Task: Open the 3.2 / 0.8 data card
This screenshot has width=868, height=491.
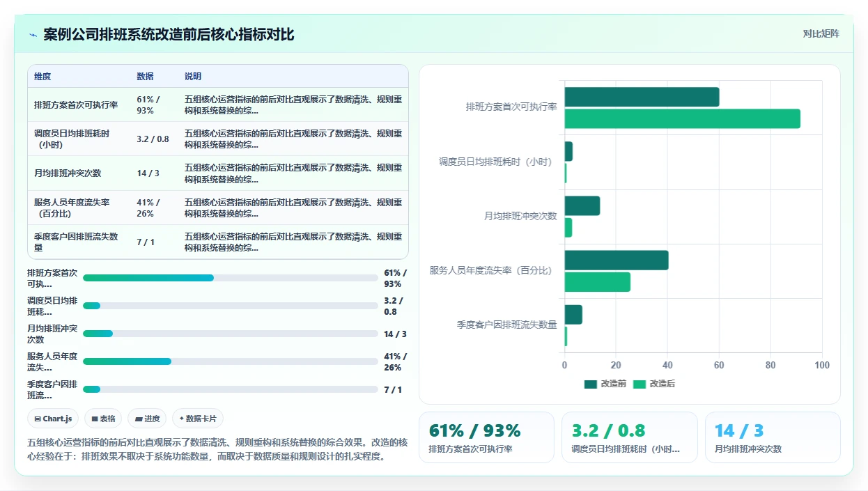Action: (x=630, y=437)
